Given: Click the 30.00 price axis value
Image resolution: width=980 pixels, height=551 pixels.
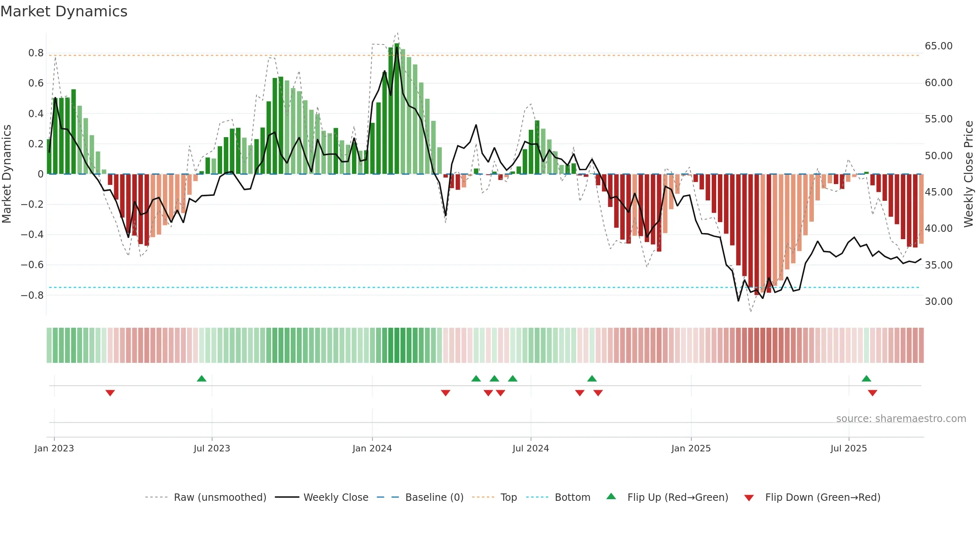Looking at the screenshot, I should (939, 302).
